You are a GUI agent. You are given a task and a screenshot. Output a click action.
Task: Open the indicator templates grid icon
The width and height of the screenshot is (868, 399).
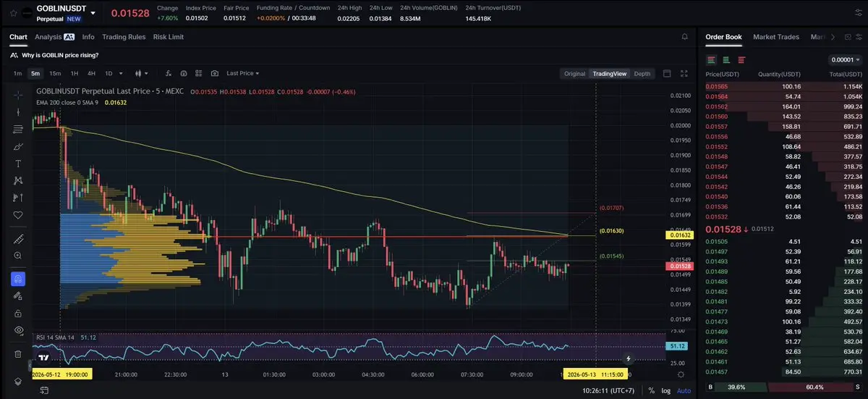click(199, 73)
